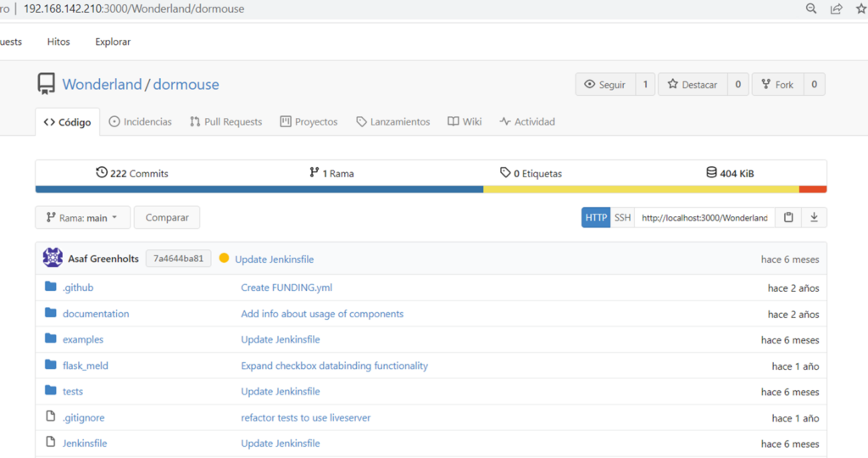This screenshot has width=868, height=458.
Task: Open the Incidencias tab
Action: pyautogui.click(x=140, y=122)
